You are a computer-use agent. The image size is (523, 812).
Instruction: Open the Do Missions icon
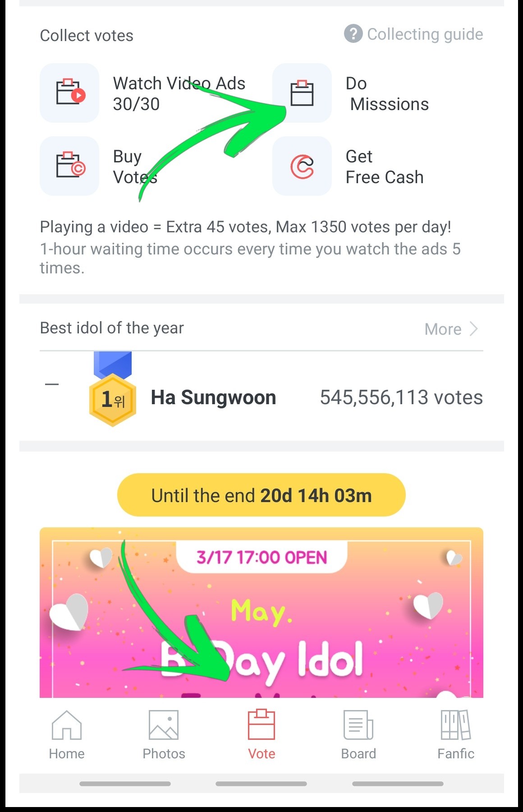click(x=302, y=93)
